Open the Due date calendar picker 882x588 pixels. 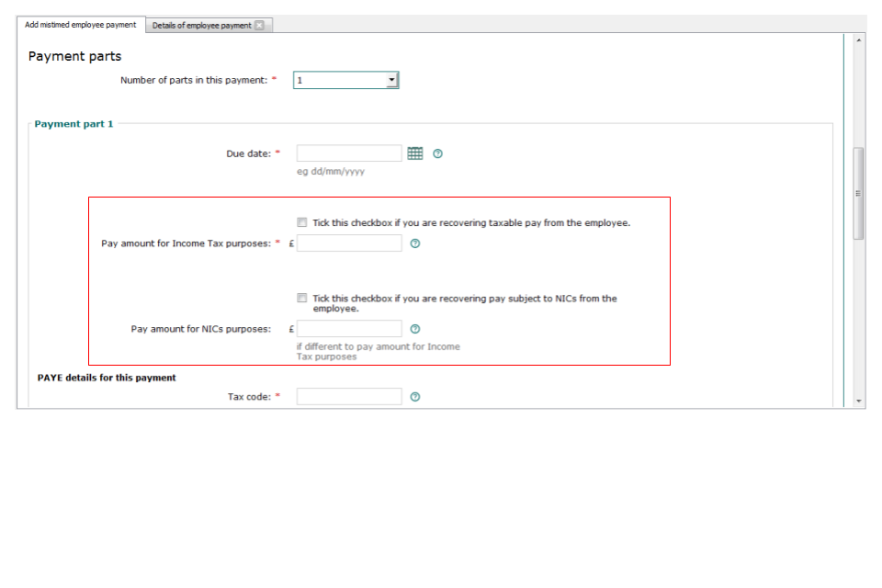(415, 153)
